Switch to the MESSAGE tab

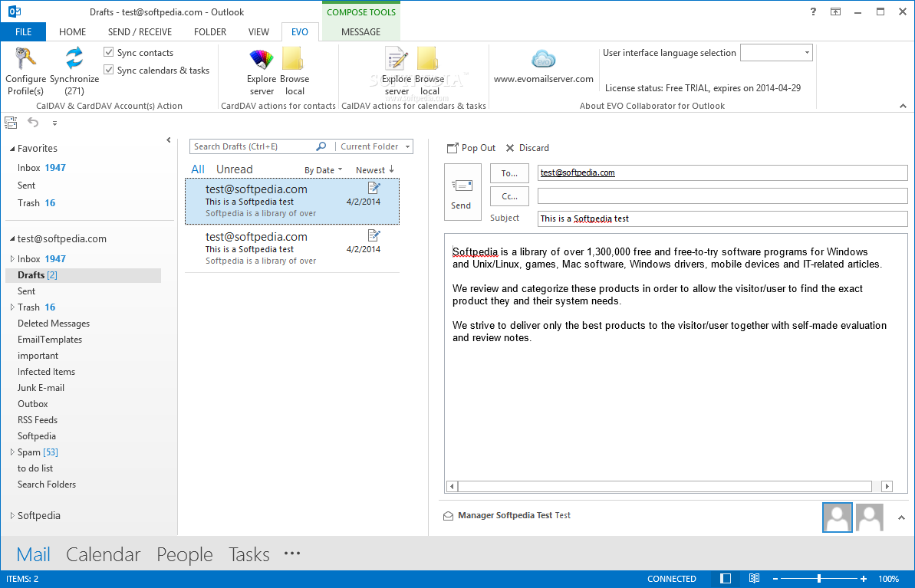[x=360, y=32]
